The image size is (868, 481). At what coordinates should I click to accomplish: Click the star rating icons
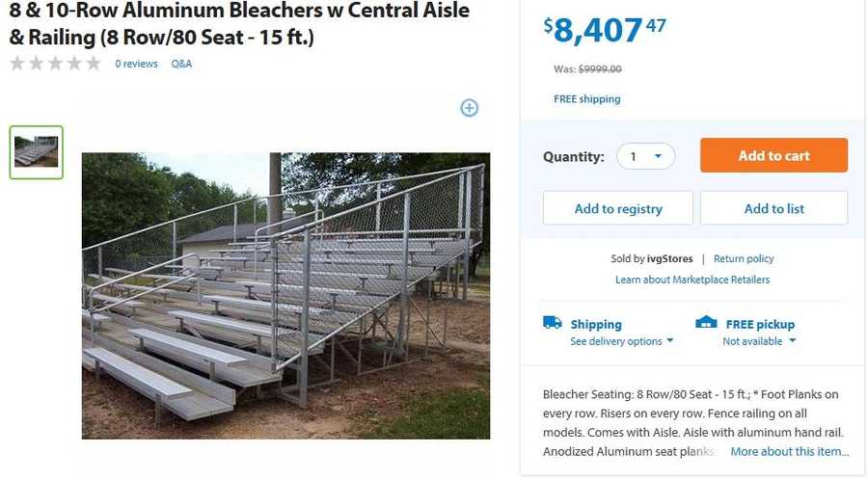55,64
